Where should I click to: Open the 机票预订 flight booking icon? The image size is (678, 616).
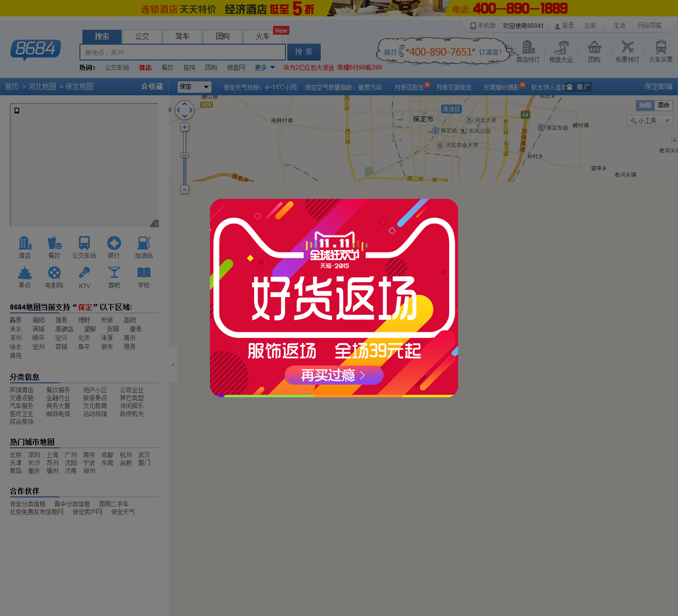point(627,52)
